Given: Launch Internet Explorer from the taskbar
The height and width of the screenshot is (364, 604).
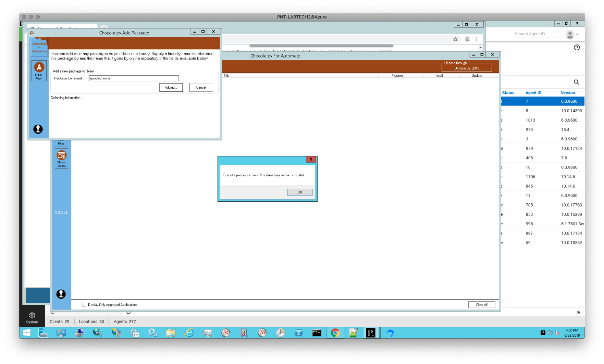Looking at the screenshot, I should [189, 332].
